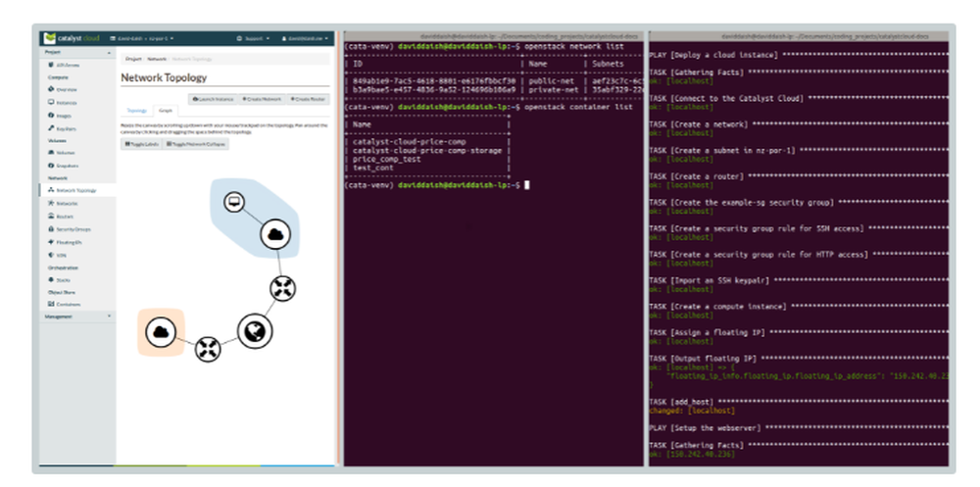Switch to the Graph tab
980x487 pixels.
point(166,111)
